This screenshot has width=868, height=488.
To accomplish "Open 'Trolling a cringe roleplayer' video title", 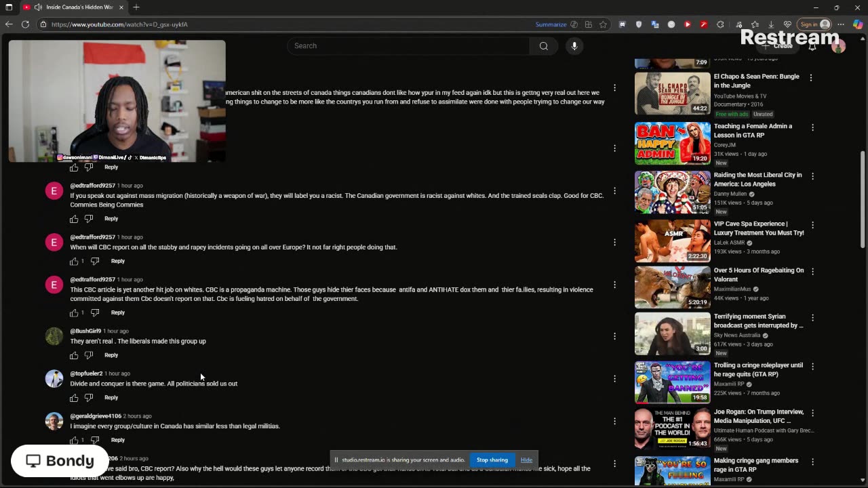I will pos(758,369).
